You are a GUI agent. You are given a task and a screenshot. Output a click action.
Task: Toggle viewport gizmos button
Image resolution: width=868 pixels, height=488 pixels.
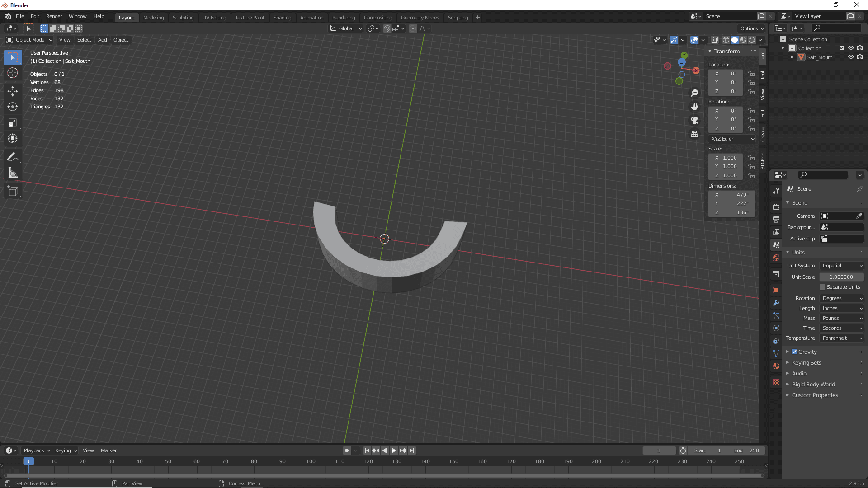[674, 40]
